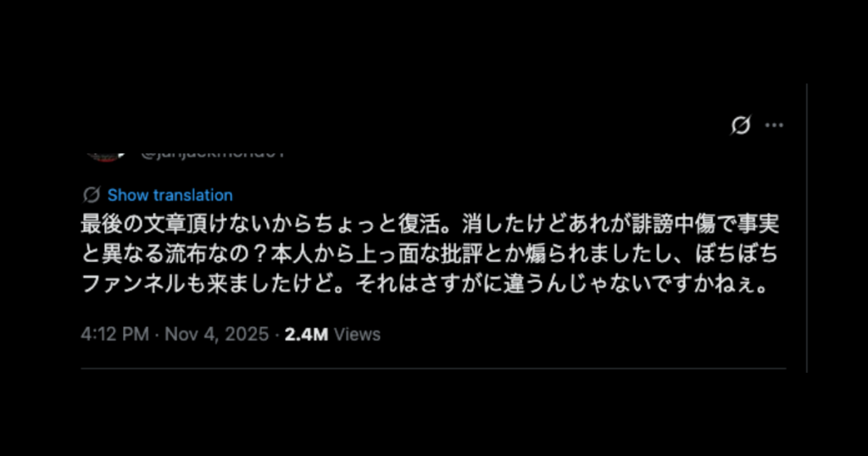This screenshot has width=868, height=456.
Task: Click the word 誹謗中傷 in the post
Action: tap(672, 224)
